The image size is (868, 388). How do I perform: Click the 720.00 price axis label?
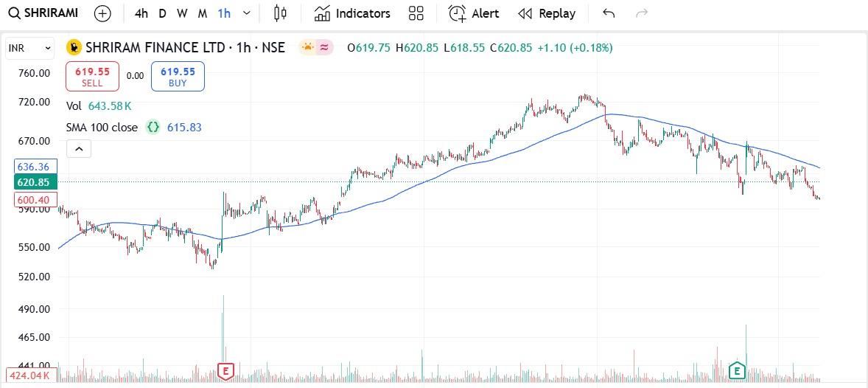tap(34, 102)
